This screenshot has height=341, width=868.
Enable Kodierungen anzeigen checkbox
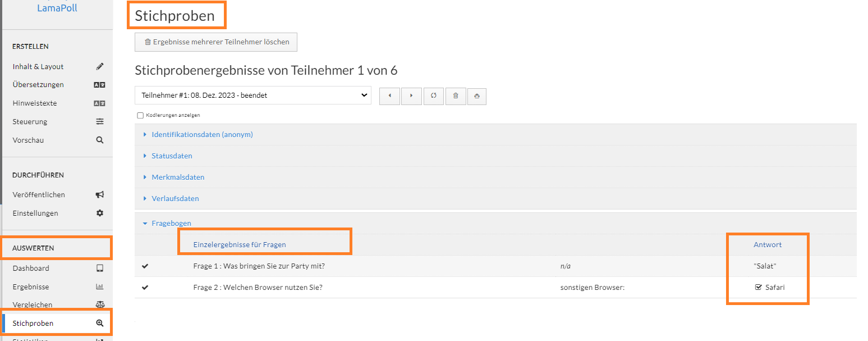pos(140,115)
